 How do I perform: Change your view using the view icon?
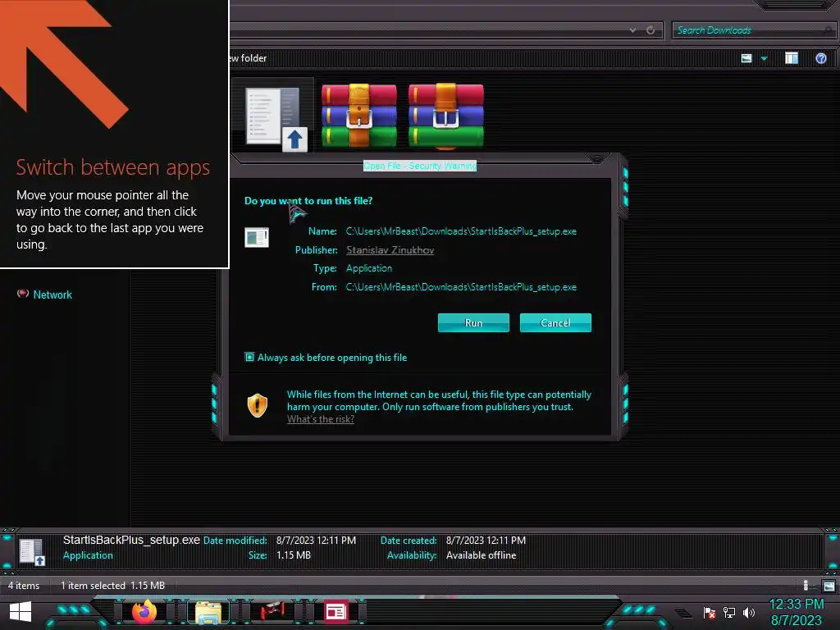746,58
